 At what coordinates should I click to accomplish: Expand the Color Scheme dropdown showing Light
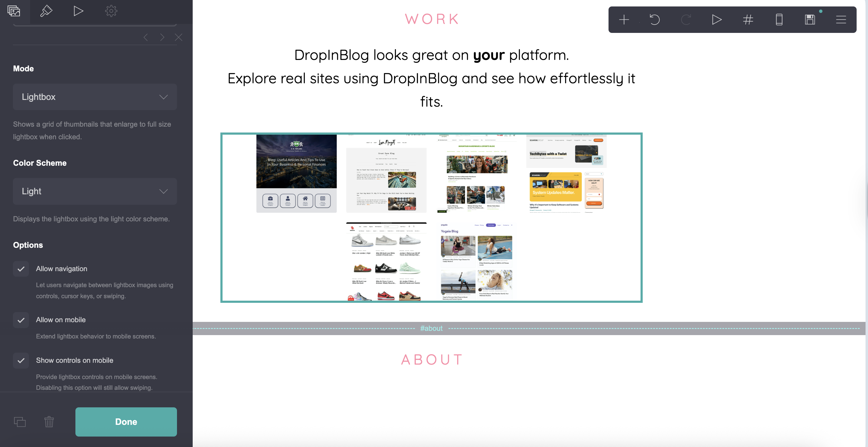(x=95, y=191)
